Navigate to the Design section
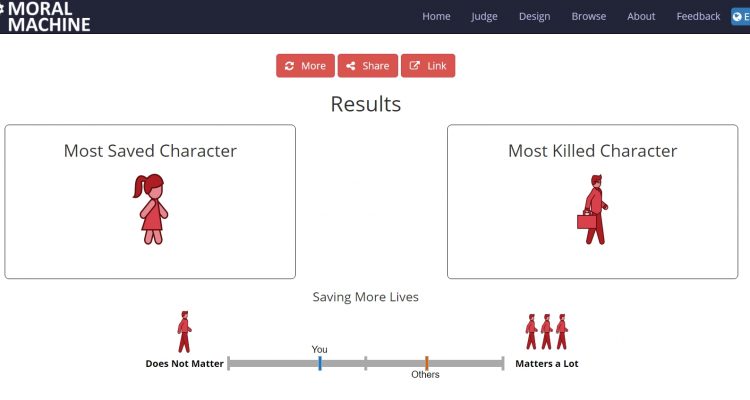 [534, 16]
